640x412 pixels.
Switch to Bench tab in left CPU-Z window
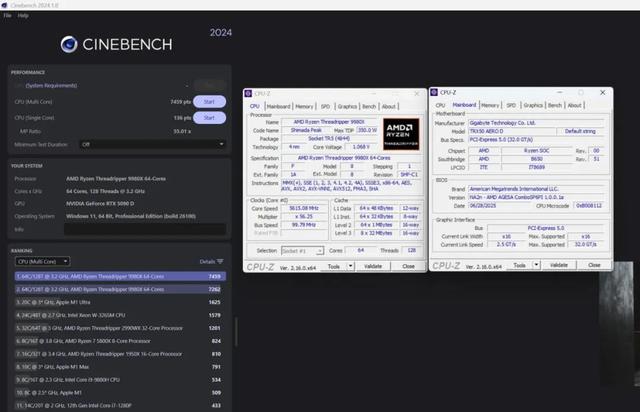pyautogui.click(x=369, y=107)
